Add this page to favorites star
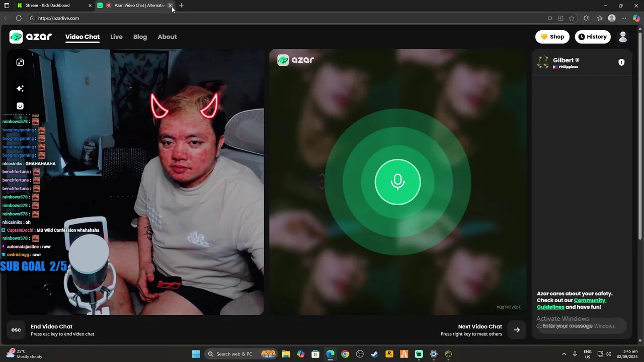Viewport: 644px width, 362px height. click(572, 18)
